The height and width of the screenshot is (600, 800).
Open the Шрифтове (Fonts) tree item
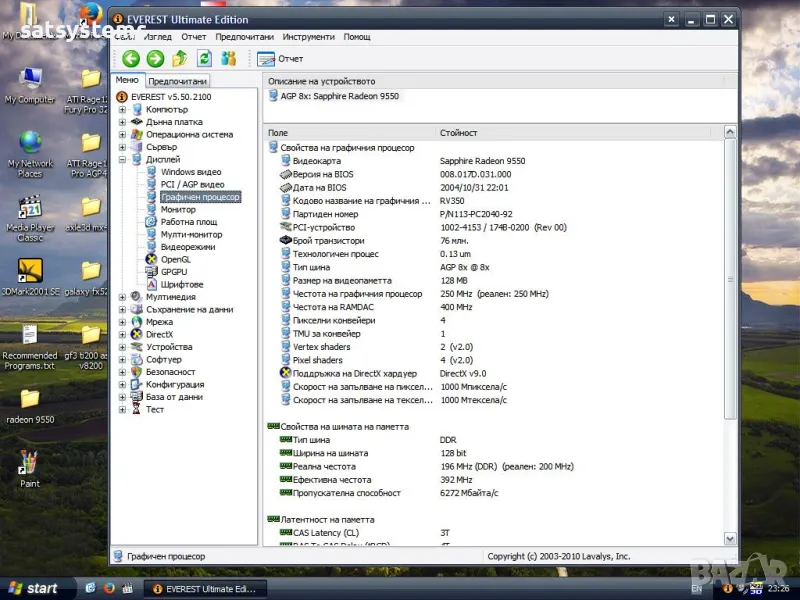click(181, 284)
